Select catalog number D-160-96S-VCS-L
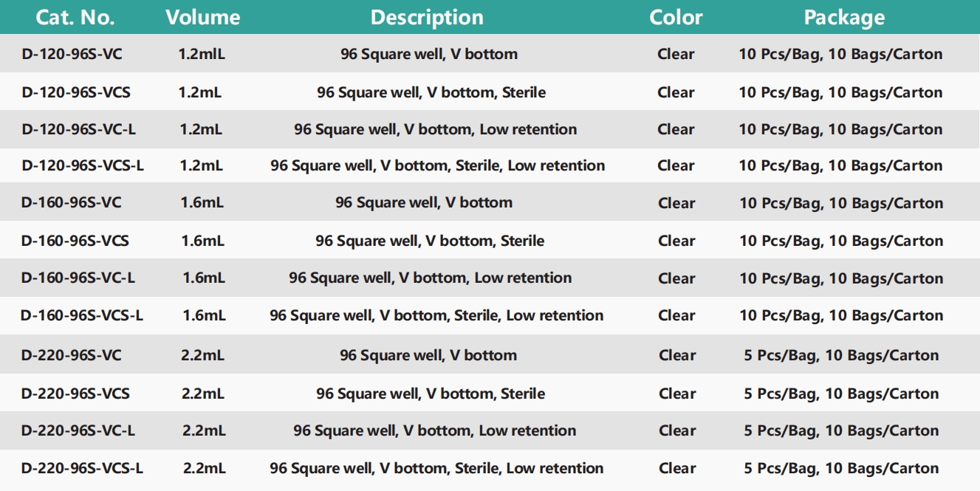The image size is (980, 491). click(x=82, y=315)
